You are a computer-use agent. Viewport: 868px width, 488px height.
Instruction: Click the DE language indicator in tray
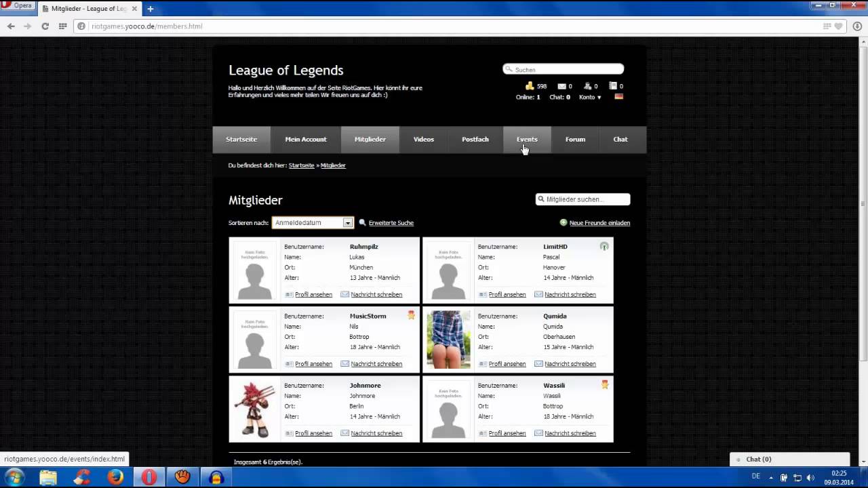756,476
